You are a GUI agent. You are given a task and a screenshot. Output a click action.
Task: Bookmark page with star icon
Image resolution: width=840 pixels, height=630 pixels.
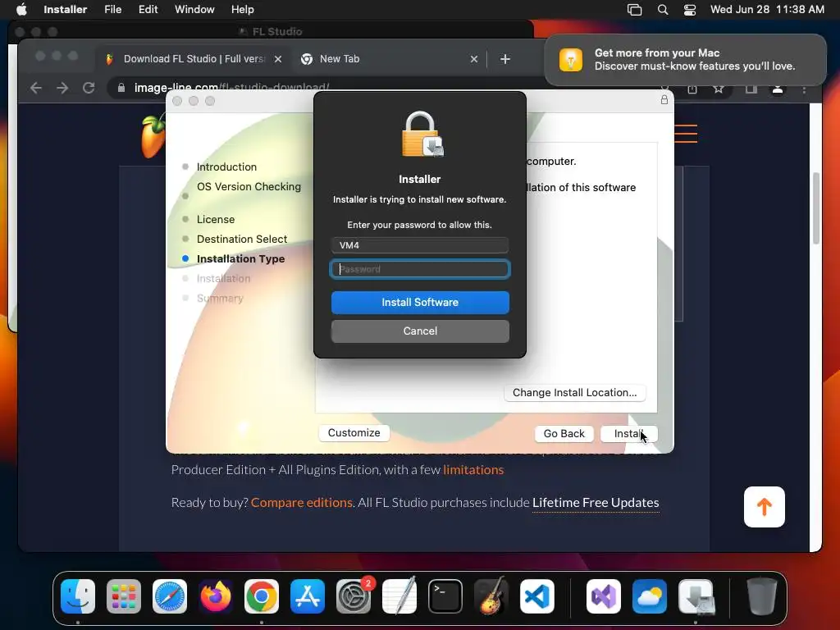[719, 89]
